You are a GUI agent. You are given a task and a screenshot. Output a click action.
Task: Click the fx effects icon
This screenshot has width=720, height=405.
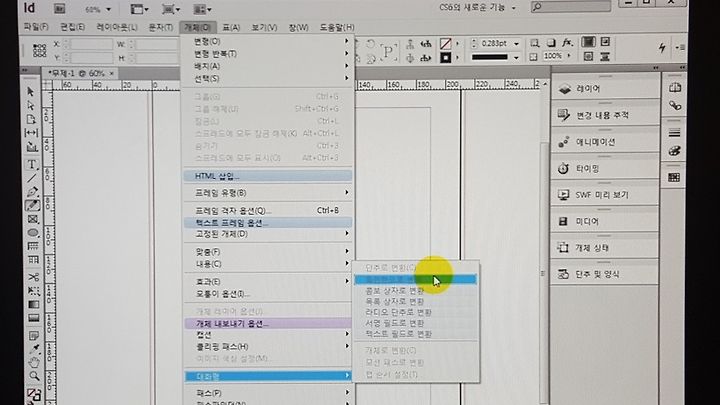[568, 43]
